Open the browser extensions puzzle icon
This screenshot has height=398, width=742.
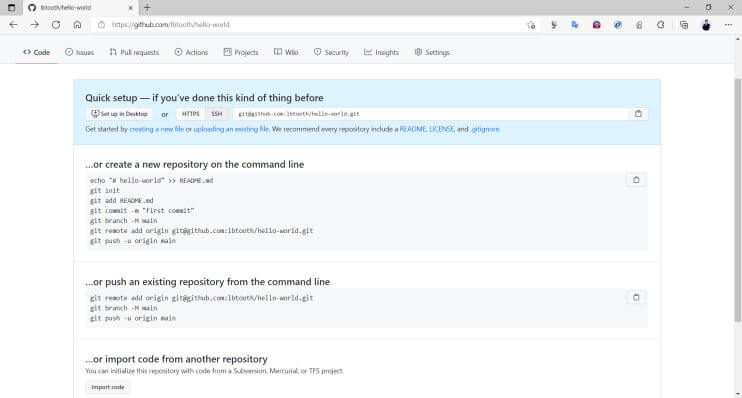tap(661, 25)
